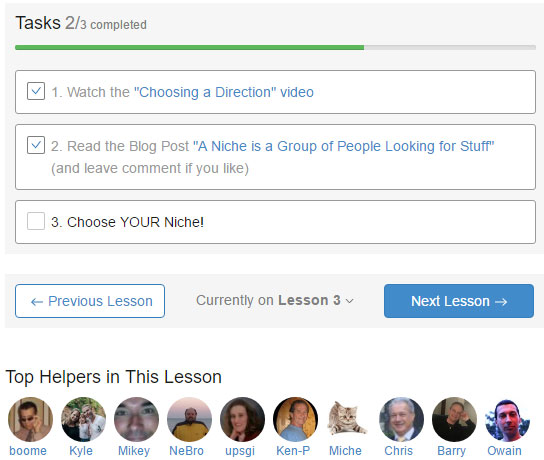This screenshot has height=460, width=544.
Task: Uncheck the Read the Blog Post task
Action: click(36, 145)
